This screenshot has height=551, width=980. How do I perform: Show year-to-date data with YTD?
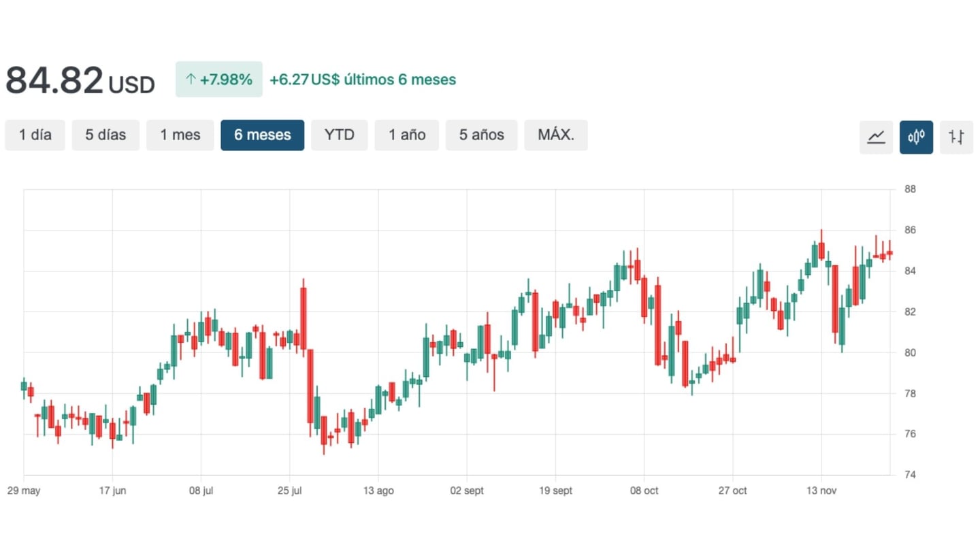click(x=339, y=135)
